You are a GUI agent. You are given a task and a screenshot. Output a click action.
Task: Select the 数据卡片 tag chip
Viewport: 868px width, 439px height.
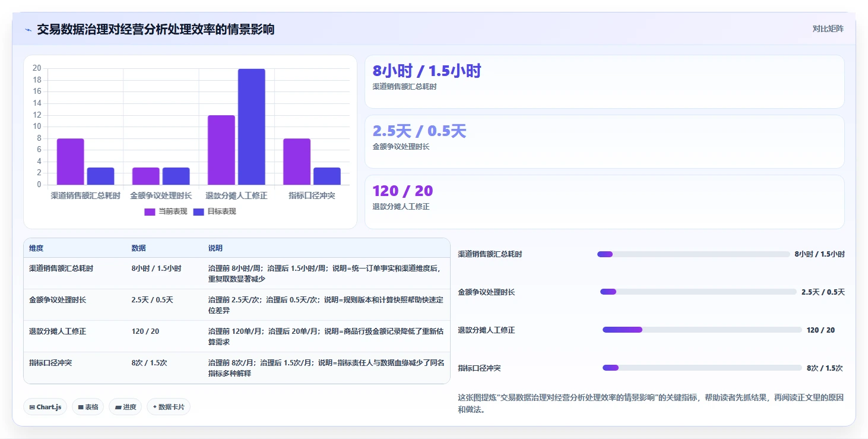[x=169, y=407]
